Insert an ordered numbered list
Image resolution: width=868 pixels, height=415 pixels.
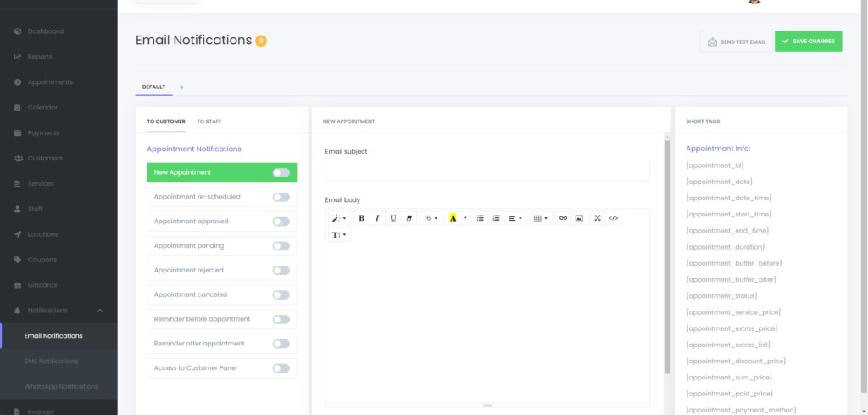[496, 218]
